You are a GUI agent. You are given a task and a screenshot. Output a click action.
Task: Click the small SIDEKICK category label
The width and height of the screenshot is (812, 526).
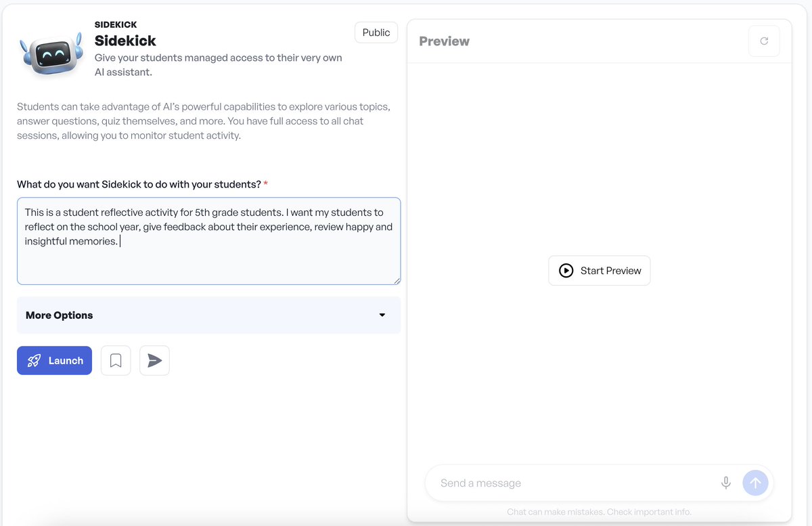(116, 25)
